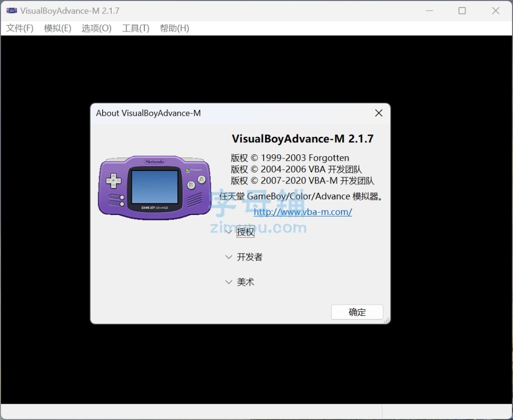Click the 美术 label text

click(x=245, y=282)
